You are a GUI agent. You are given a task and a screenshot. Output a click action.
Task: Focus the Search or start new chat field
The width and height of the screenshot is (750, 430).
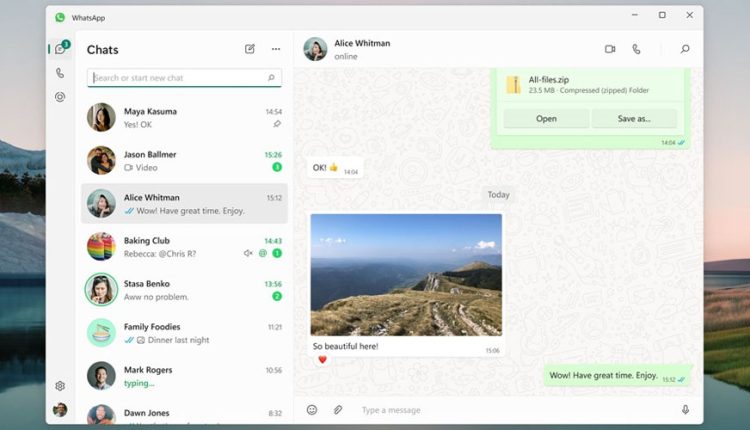point(184,77)
